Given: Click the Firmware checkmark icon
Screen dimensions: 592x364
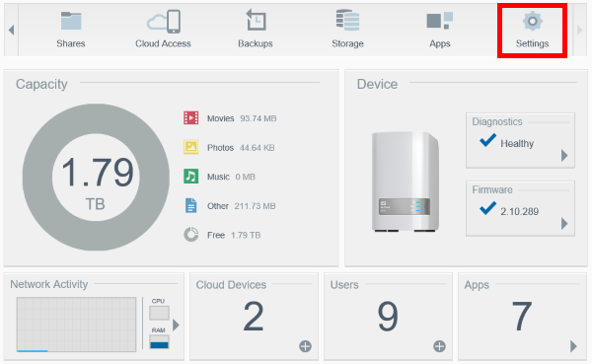Looking at the screenshot, I should pos(487,208).
